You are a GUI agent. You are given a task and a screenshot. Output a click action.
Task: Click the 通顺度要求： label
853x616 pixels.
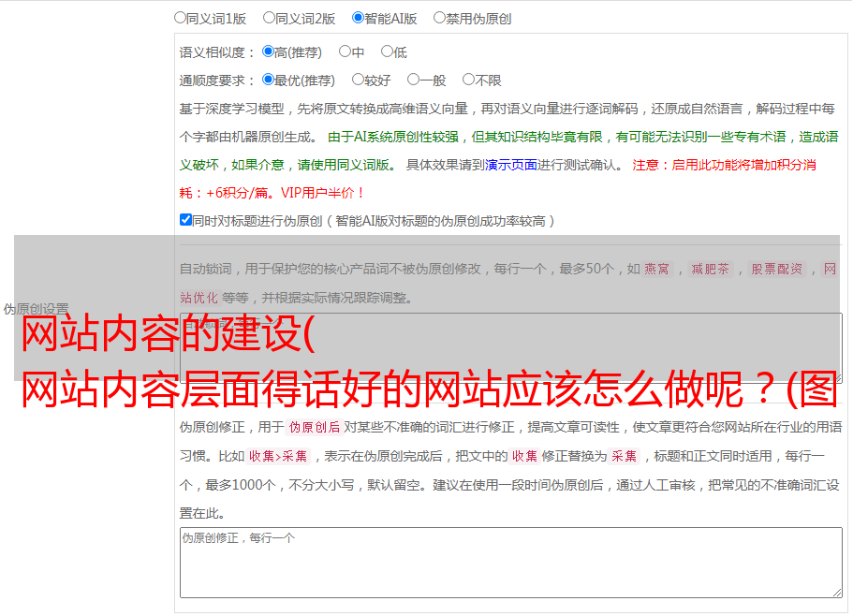(x=217, y=81)
